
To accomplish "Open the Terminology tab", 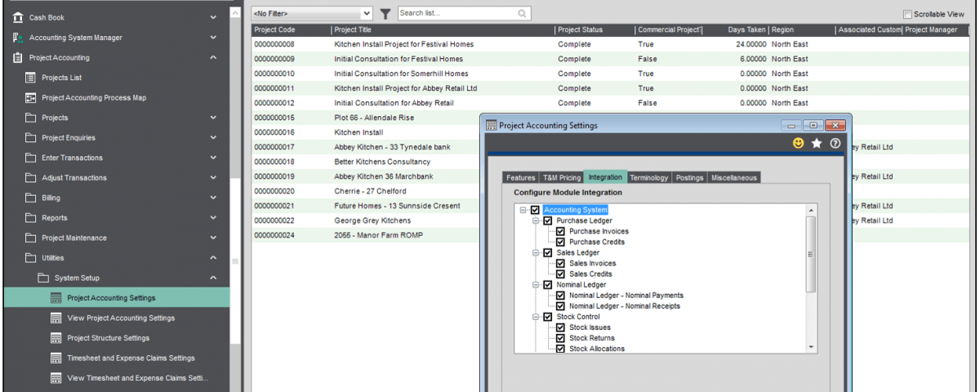I will click(x=649, y=177).
